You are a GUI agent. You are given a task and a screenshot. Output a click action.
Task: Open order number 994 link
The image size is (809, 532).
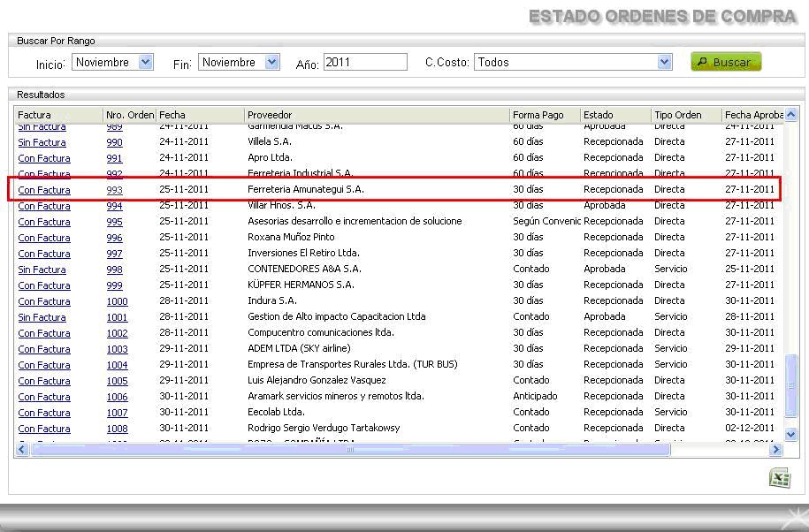(115, 206)
